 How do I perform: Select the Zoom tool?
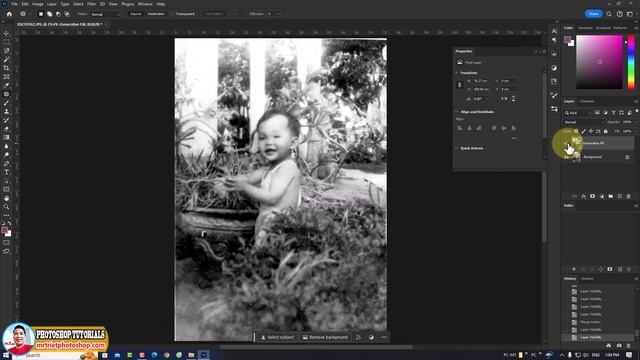[6, 207]
